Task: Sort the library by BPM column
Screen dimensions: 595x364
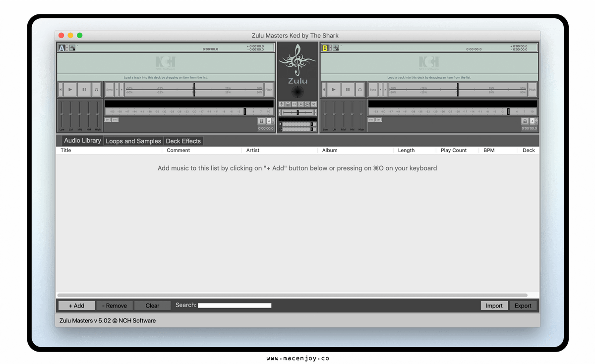Action: [498, 150]
